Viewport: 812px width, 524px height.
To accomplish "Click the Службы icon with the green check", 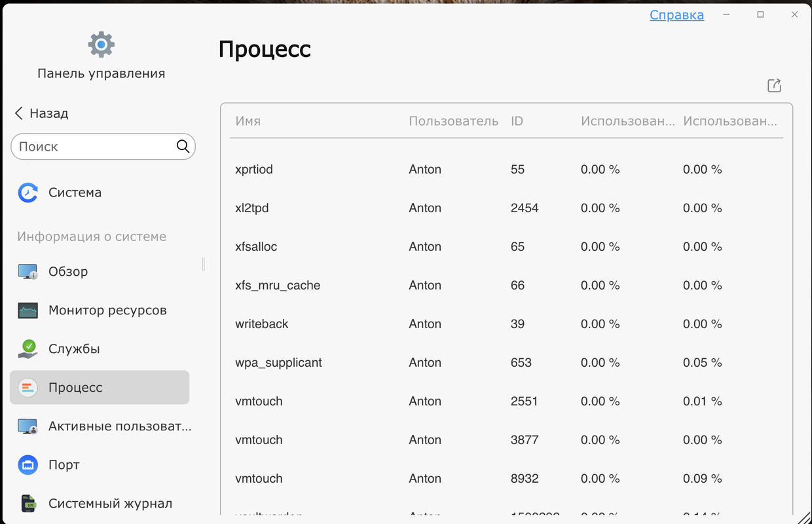I will click(28, 348).
